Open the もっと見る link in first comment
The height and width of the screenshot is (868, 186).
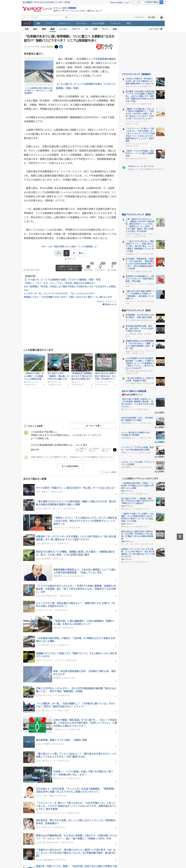81,445
